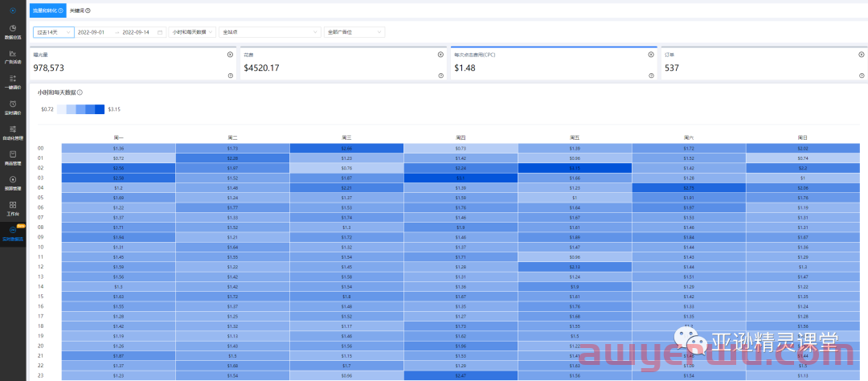Click start date field 2022-09-01
868x381 pixels.
(x=92, y=32)
